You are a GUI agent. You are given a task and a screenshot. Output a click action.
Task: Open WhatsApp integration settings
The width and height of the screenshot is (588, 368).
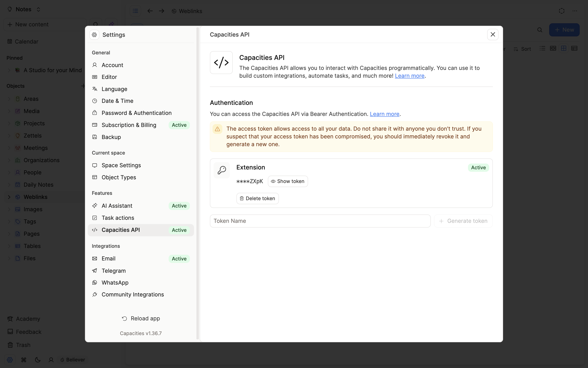click(x=141, y=283)
